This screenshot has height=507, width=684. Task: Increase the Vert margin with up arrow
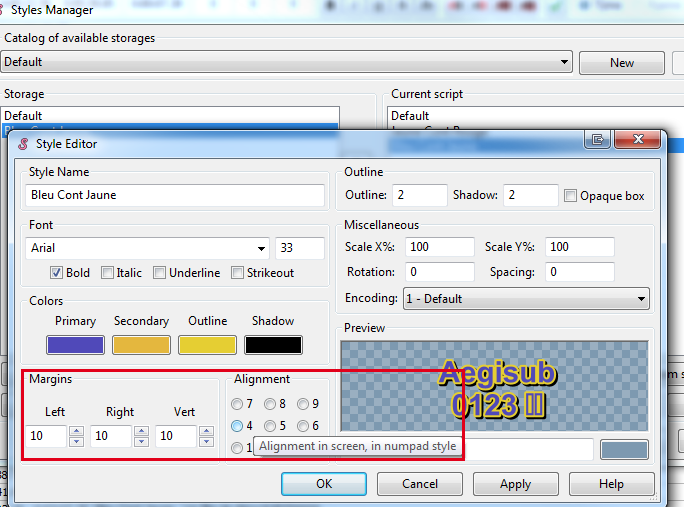click(206, 431)
